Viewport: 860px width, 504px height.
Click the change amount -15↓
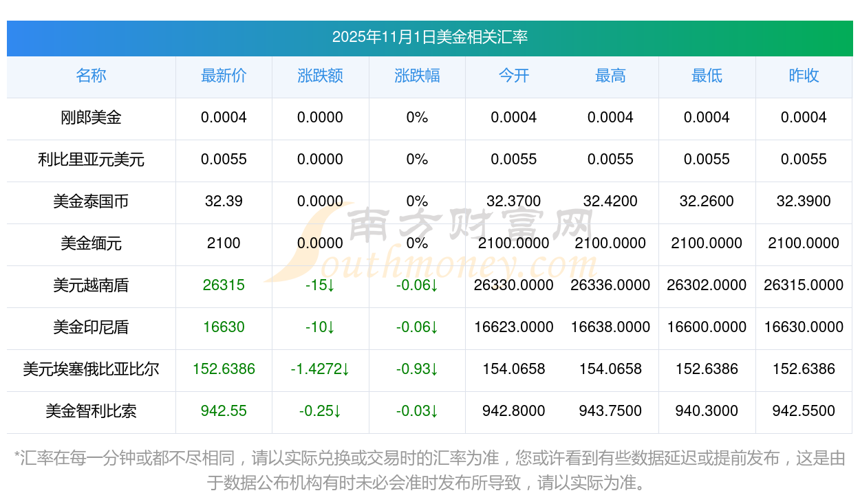(320, 285)
